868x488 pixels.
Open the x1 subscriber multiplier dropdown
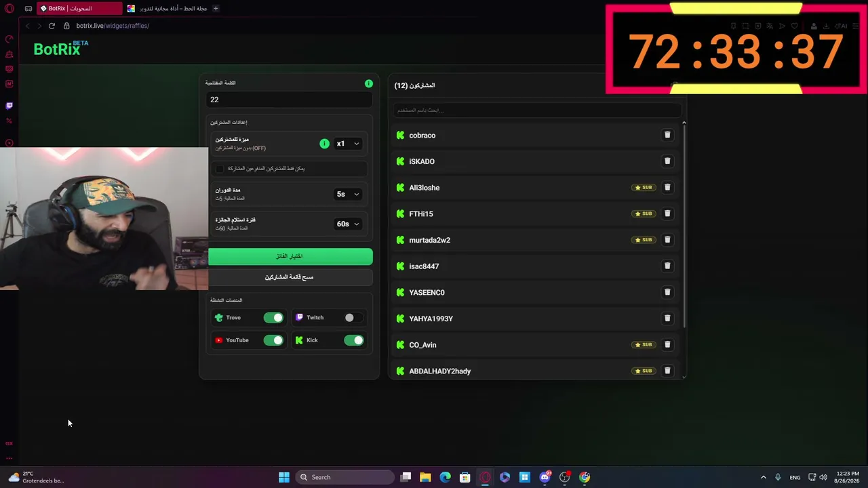(x=348, y=144)
